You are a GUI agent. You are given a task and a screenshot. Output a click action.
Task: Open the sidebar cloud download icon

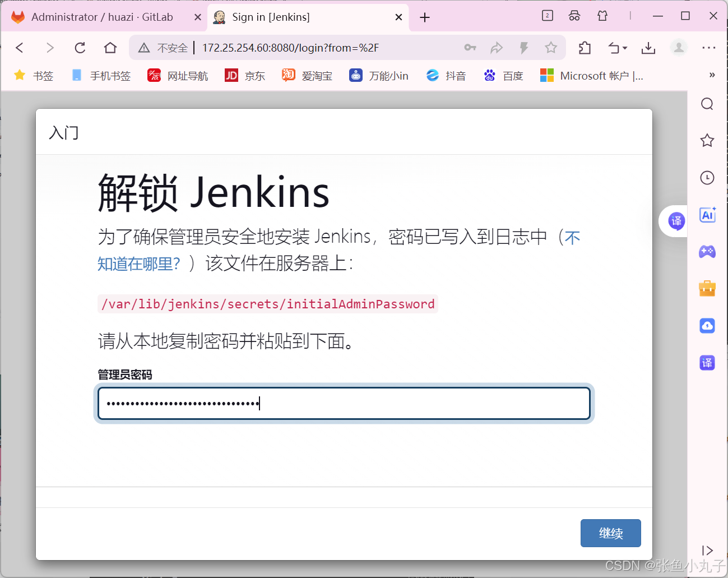[707, 326]
